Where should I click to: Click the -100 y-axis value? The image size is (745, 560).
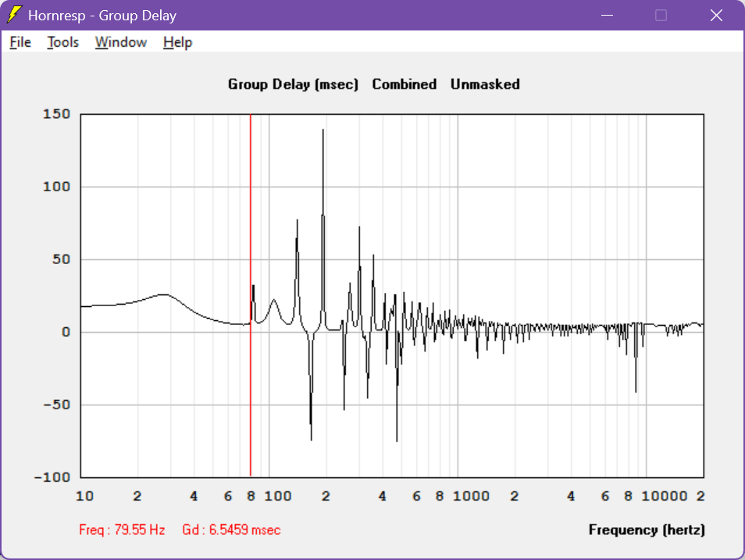click(52, 476)
